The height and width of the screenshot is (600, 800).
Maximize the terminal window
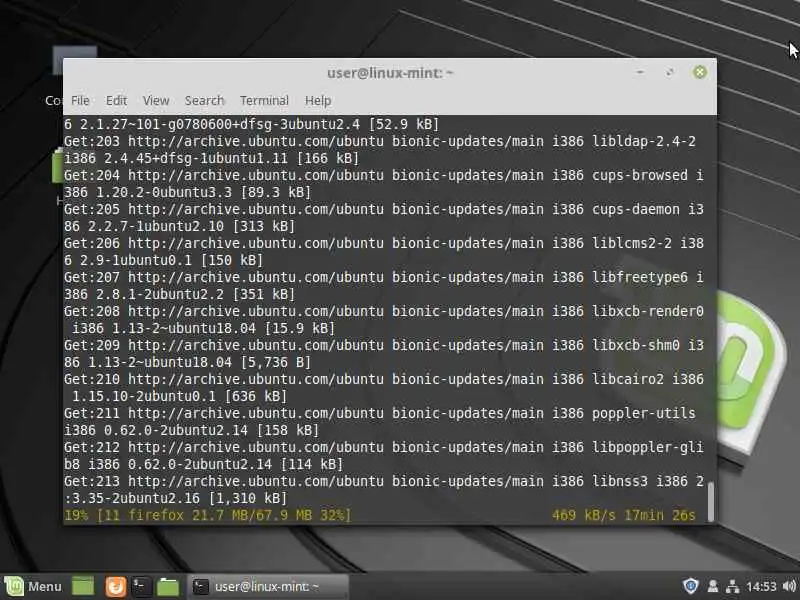(x=669, y=72)
